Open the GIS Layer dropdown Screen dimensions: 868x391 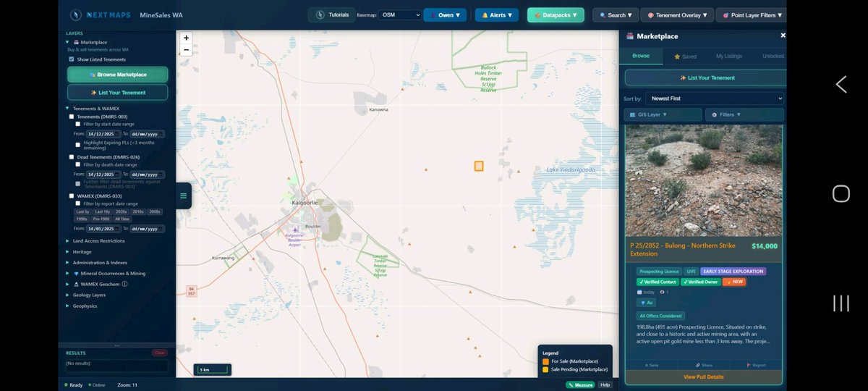tap(663, 114)
